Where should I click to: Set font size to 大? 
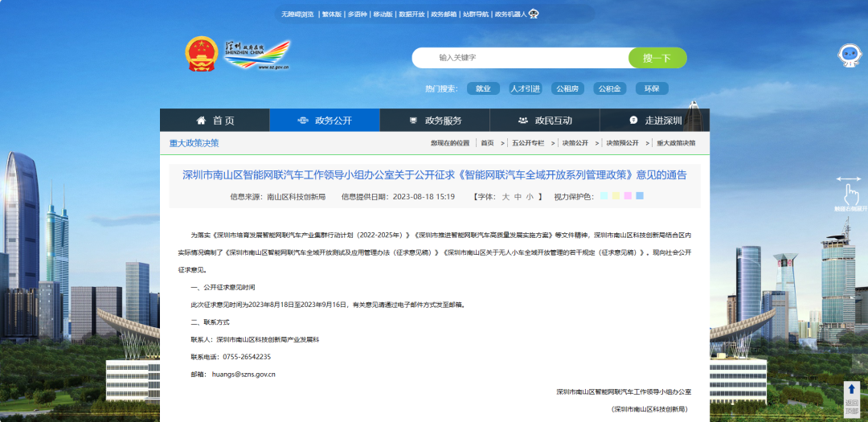(506, 197)
